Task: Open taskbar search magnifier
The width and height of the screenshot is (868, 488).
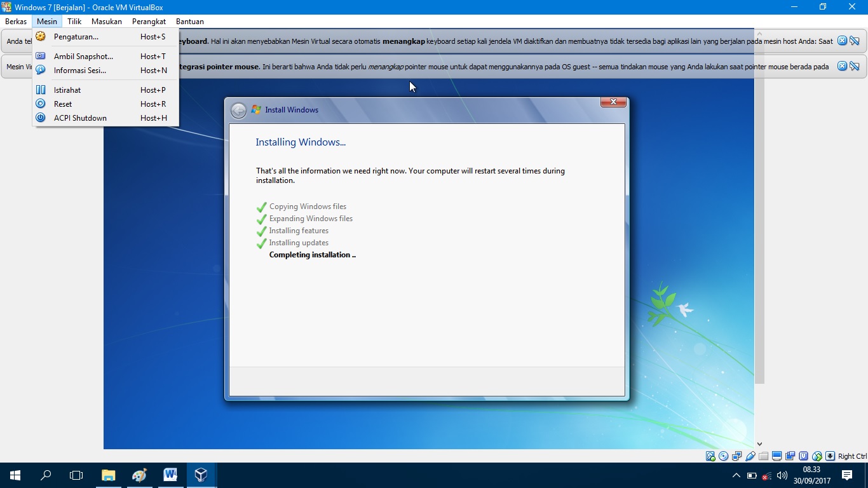Action: point(46,475)
